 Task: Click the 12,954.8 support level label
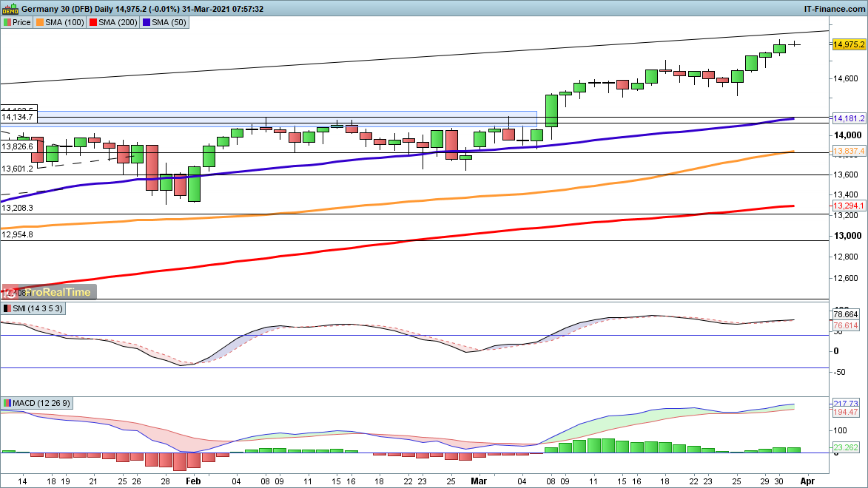[18, 234]
